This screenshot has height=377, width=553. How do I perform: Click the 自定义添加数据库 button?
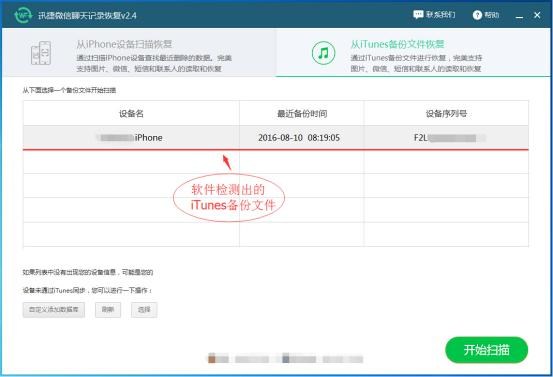[54, 310]
